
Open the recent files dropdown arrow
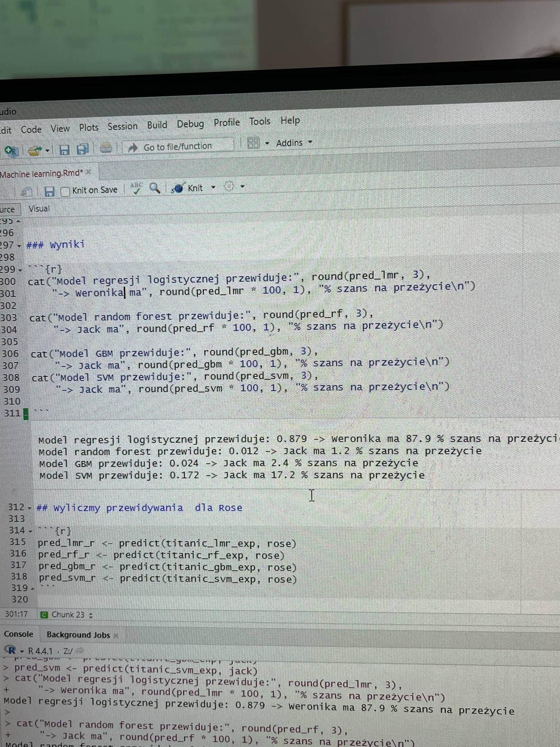tap(47, 150)
